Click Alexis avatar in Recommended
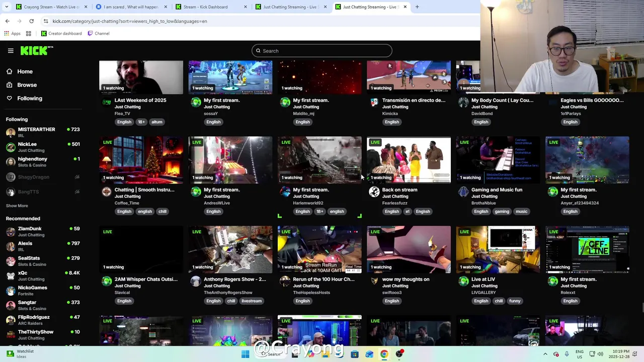The height and width of the screenshot is (362, 644). pyautogui.click(x=11, y=246)
